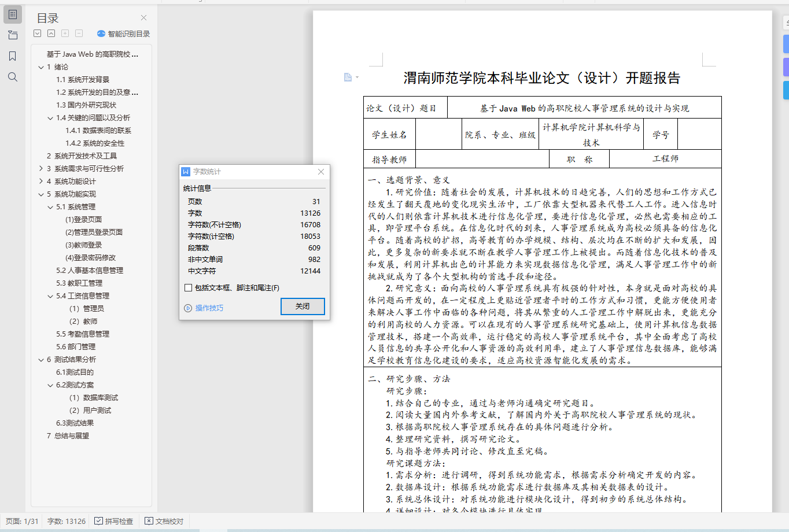This screenshot has width=789, height=532.
Task: Collapse the '6 测试结果分析' outline section
Action: pyautogui.click(x=41, y=360)
